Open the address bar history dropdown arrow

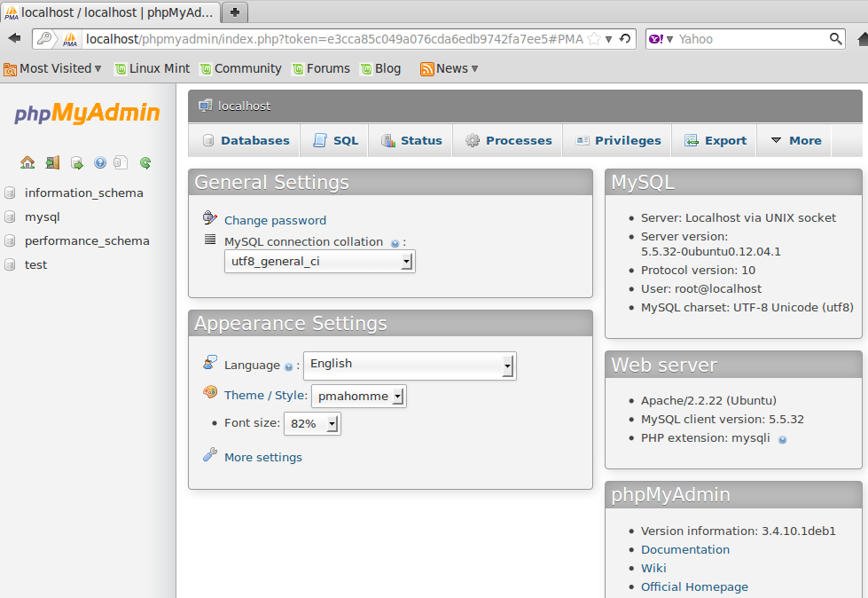click(608, 39)
